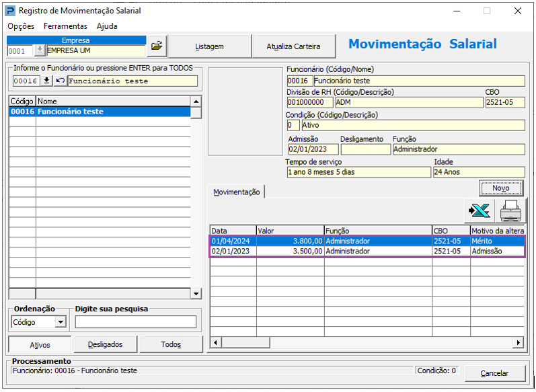Click the app icon in the title bar
Screen dimensions: 536x392
tap(9, 11)
